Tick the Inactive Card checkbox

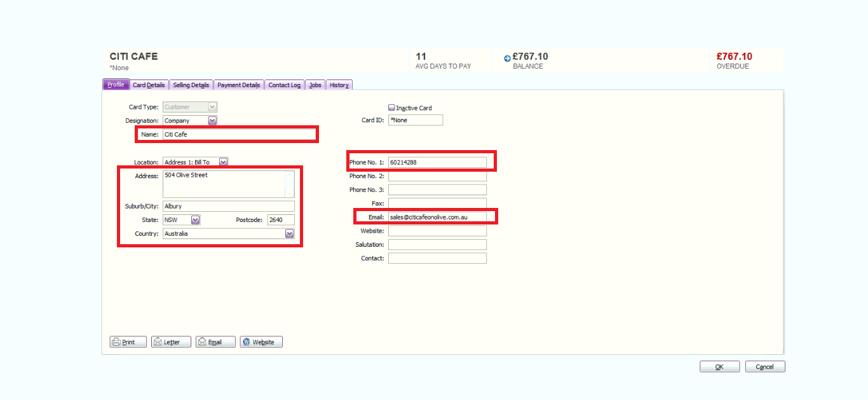pyautogui.click(x=391, y=107)
